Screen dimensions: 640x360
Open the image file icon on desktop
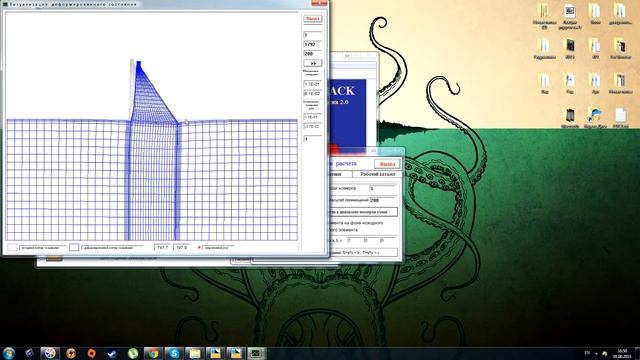click(570, 12)
